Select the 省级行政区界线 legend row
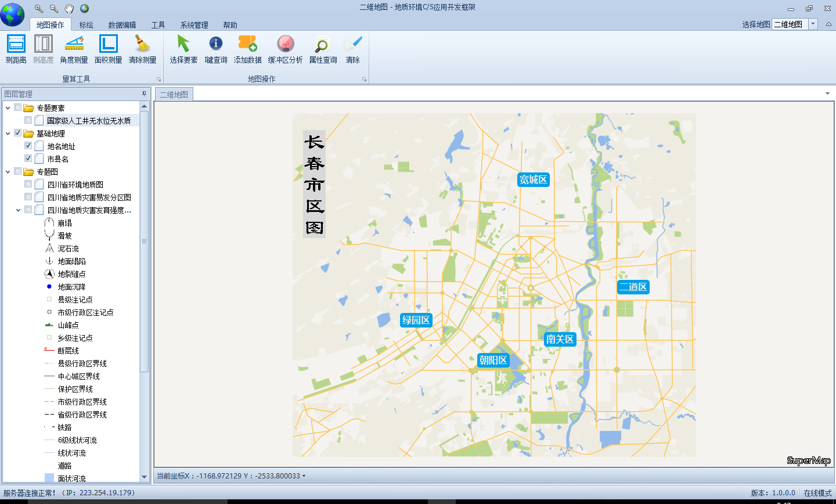The image size is (836, 504). click(x=74, y=415)
